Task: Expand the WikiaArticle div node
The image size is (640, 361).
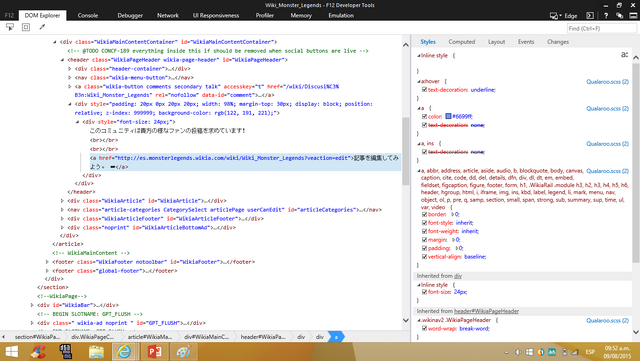Action: 62,201
